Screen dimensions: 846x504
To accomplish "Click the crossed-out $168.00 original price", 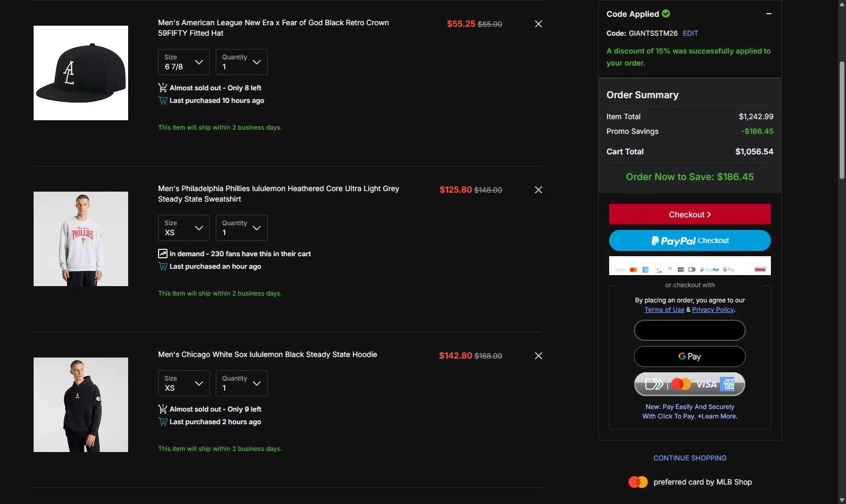I will [x=488, y=356].
